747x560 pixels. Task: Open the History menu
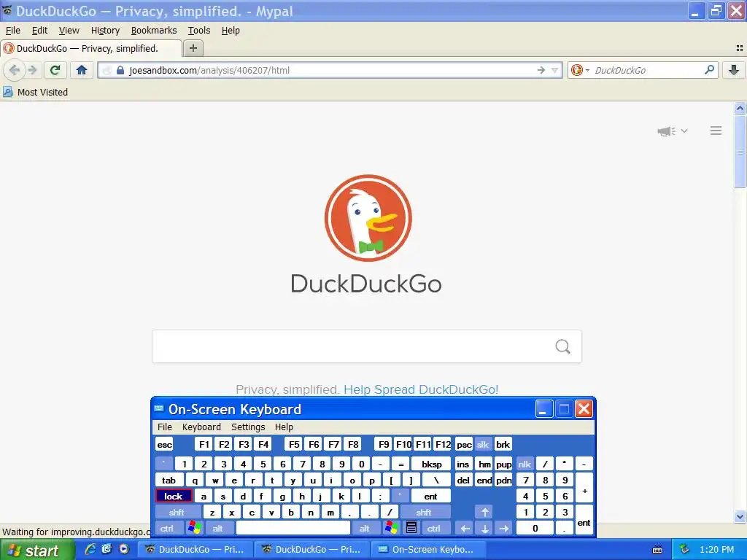[x=105, y=31]
